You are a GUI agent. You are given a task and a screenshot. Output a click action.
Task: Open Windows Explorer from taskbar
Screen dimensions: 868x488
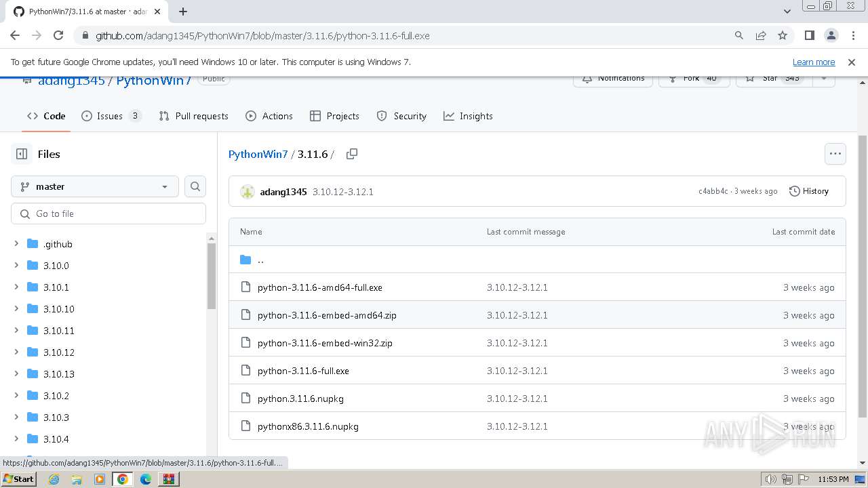tap(77, 479)
